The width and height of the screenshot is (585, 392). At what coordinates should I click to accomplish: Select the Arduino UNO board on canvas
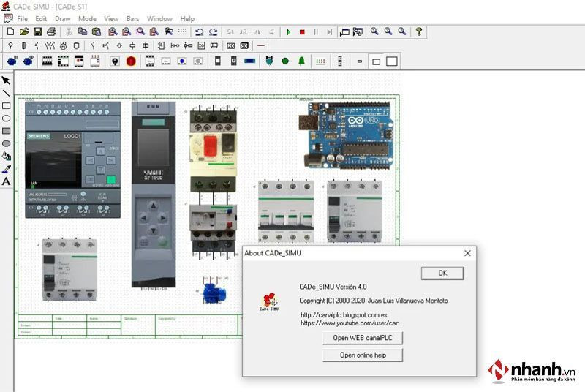[346, 135]
